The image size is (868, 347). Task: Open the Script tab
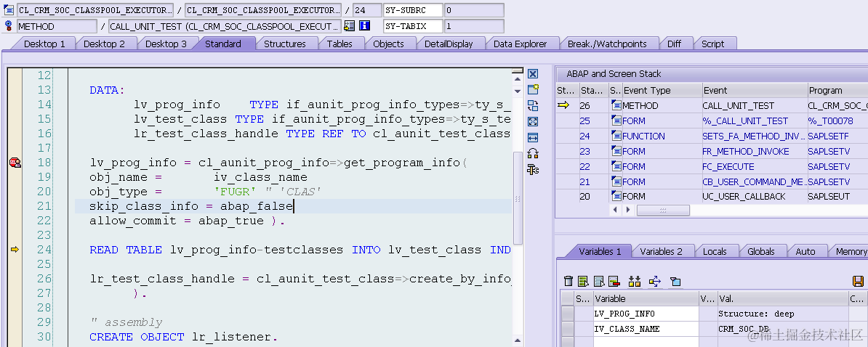tap(713, 44)
